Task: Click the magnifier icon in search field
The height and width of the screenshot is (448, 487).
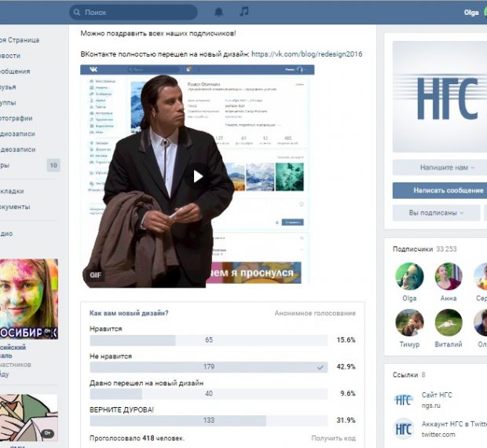Action: [76, 13]
